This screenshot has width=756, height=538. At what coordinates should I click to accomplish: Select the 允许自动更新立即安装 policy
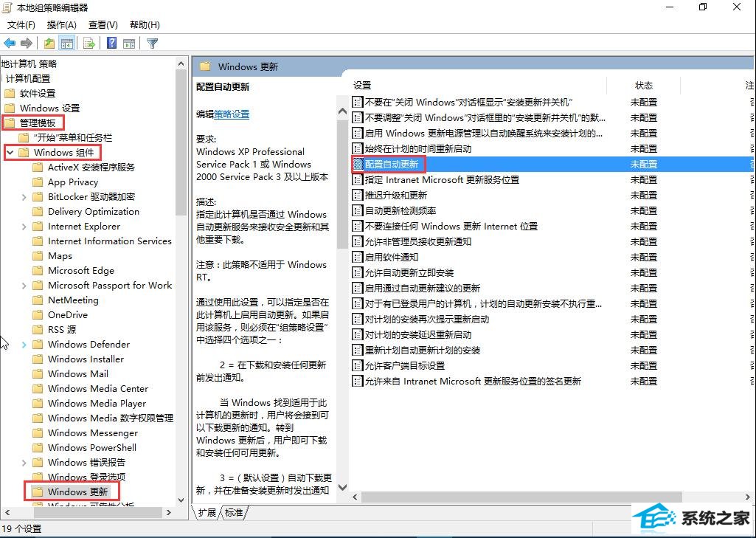[x=409, y=272]
